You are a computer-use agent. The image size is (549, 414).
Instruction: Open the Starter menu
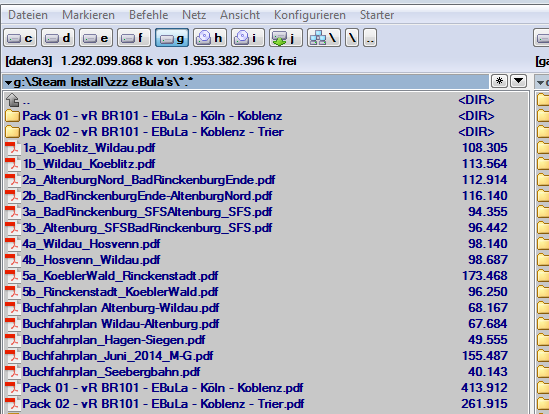pos(377,15)
